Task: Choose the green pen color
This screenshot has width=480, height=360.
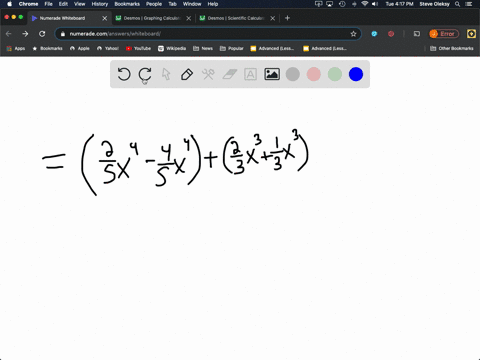Action: 335,74
